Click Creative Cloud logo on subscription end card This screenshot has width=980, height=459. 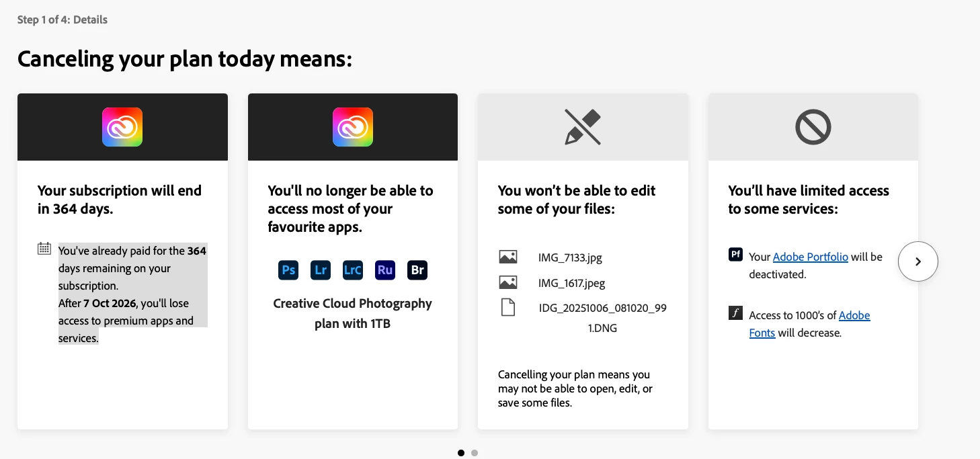(x=122, y=127)
